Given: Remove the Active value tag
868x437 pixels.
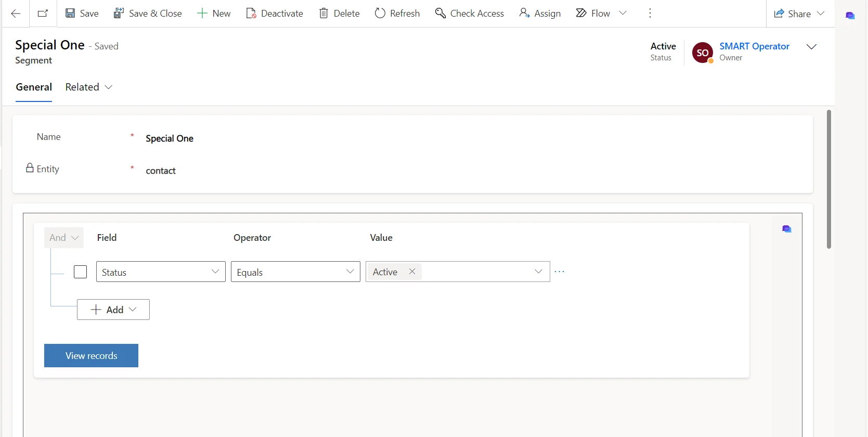Looking at the screenshot, I should coord(412,272).
